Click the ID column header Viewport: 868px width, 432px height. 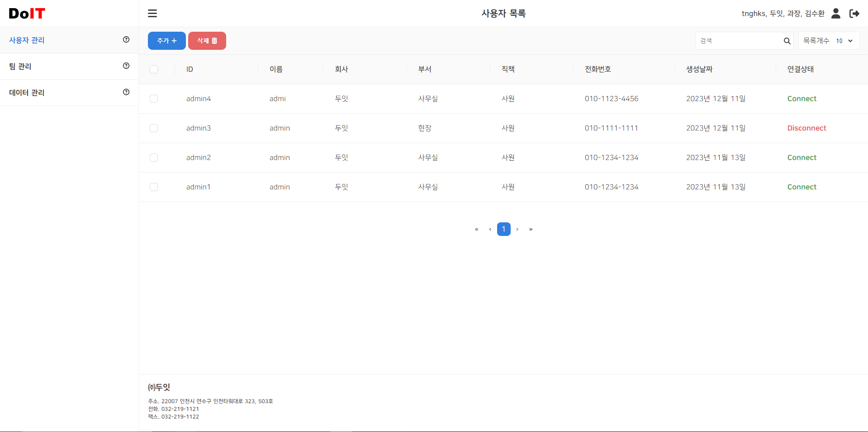(190, 69)
